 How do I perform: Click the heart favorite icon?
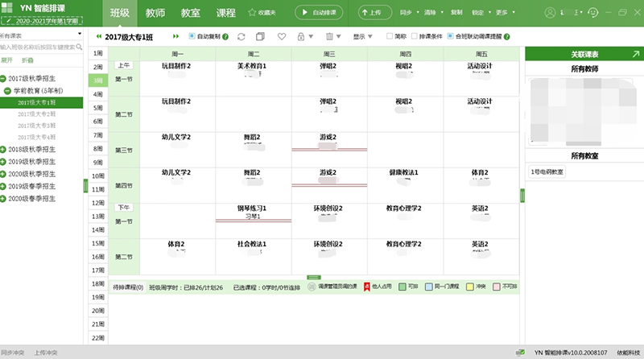point(281,37)
